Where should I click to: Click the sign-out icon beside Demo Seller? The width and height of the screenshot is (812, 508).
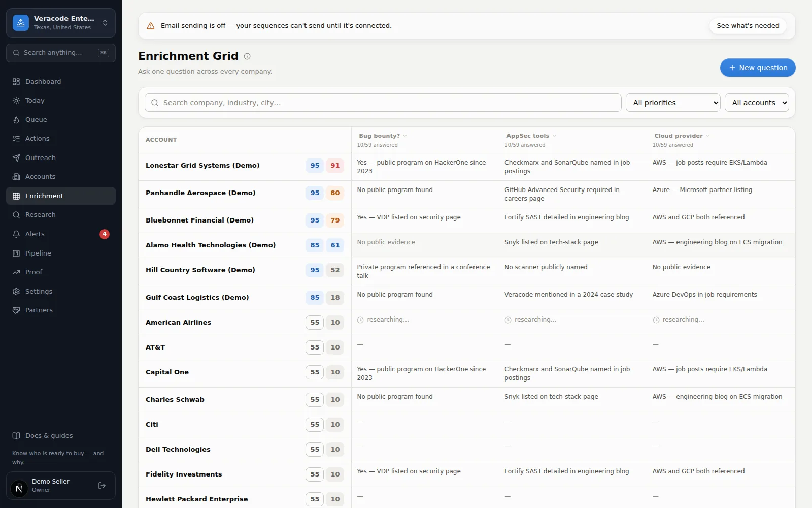102,486
